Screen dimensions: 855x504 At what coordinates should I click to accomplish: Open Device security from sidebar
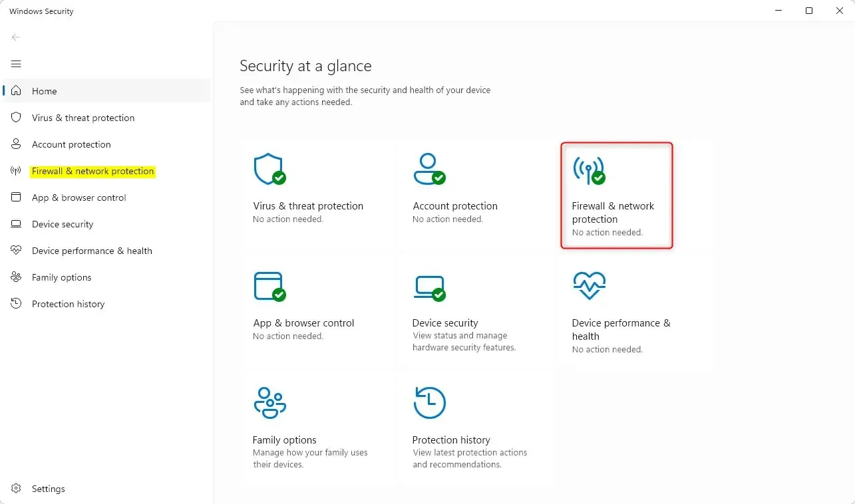[x=107, y=224]
